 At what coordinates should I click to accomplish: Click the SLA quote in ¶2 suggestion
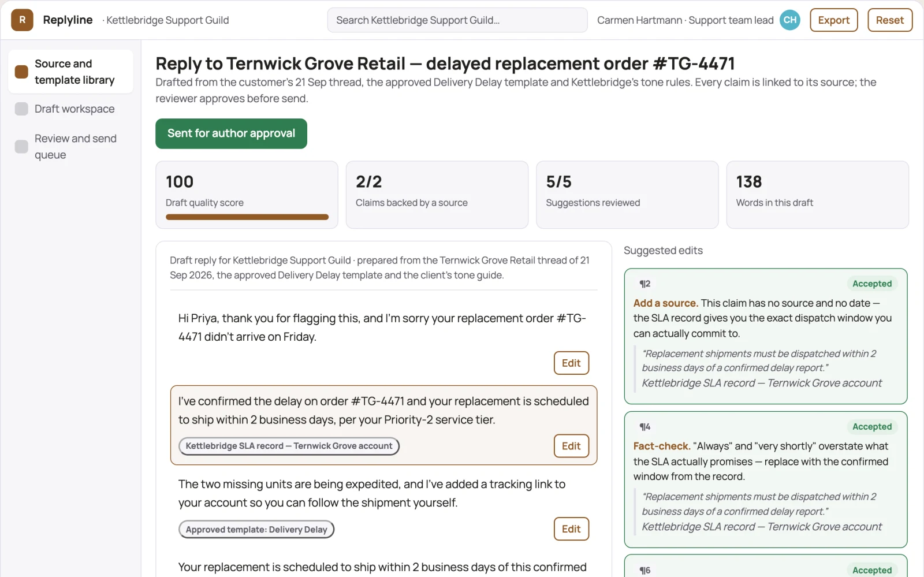coord(759,360)
